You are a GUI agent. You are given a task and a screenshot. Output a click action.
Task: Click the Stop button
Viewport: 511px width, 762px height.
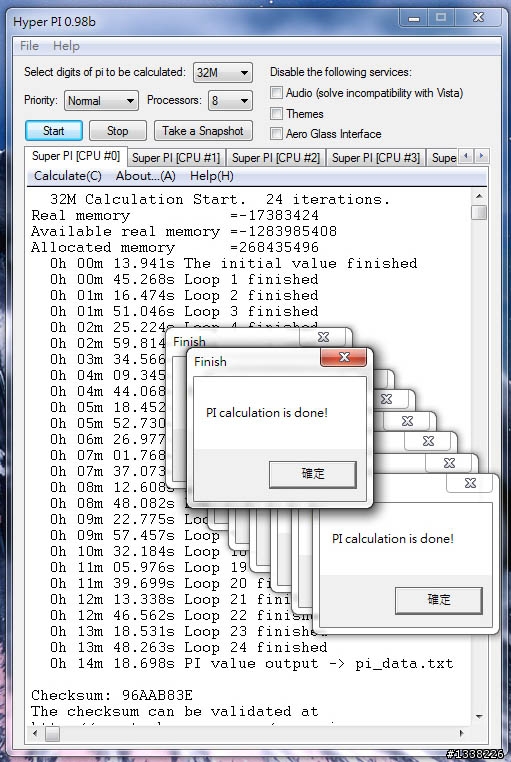click(118, 131)
